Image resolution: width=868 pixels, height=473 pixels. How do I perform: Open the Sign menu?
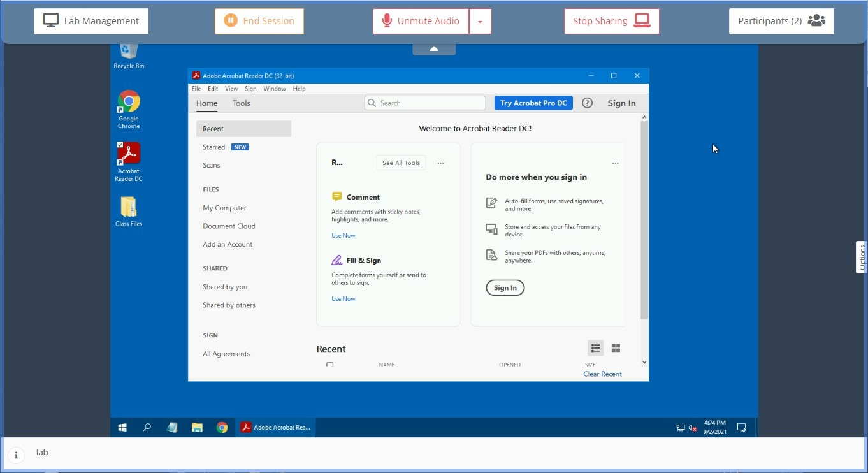pyautogui.click(x=250, y=89)
